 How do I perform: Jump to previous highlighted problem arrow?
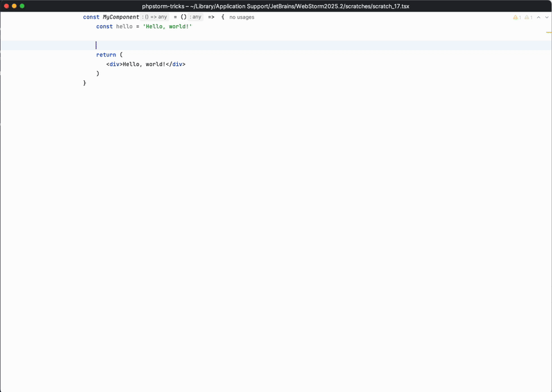539,17
